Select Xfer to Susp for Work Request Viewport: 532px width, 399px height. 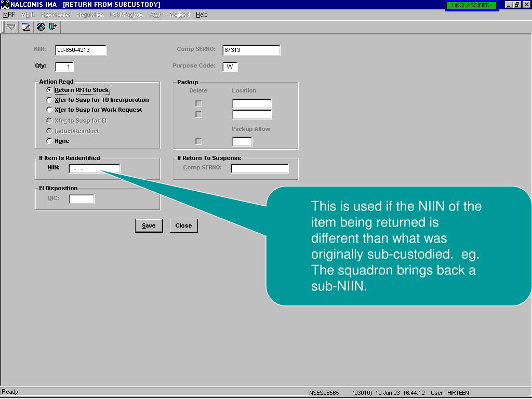pos(50,110)
